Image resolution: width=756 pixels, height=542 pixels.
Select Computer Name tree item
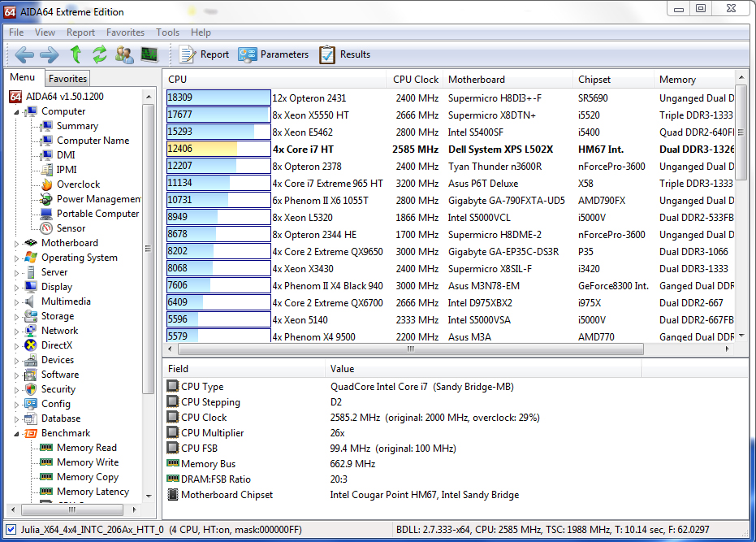click(85, 141)
